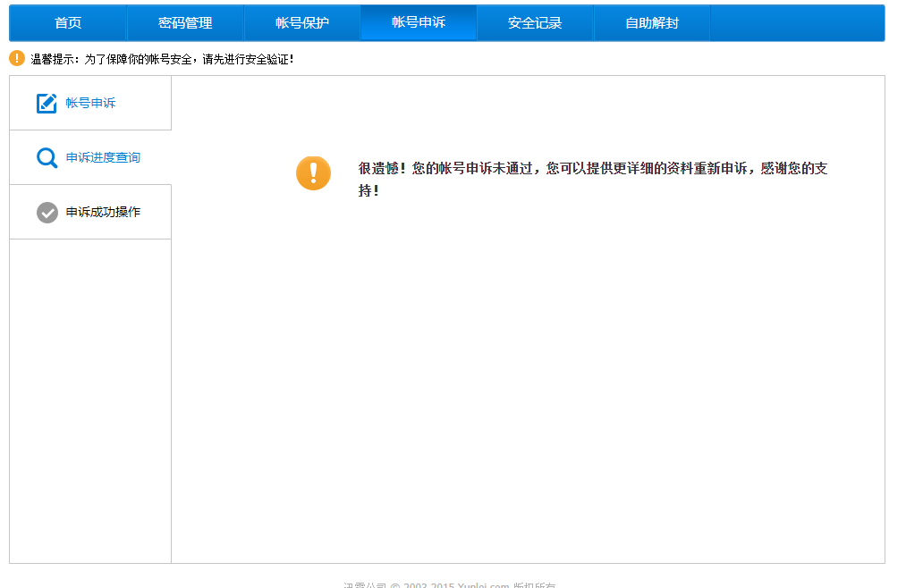Image resolution: width=906 pixels, height=588 pixels.
Task: Click the circular success badge icon in sidebar
Action: click(x=47, y=213)
